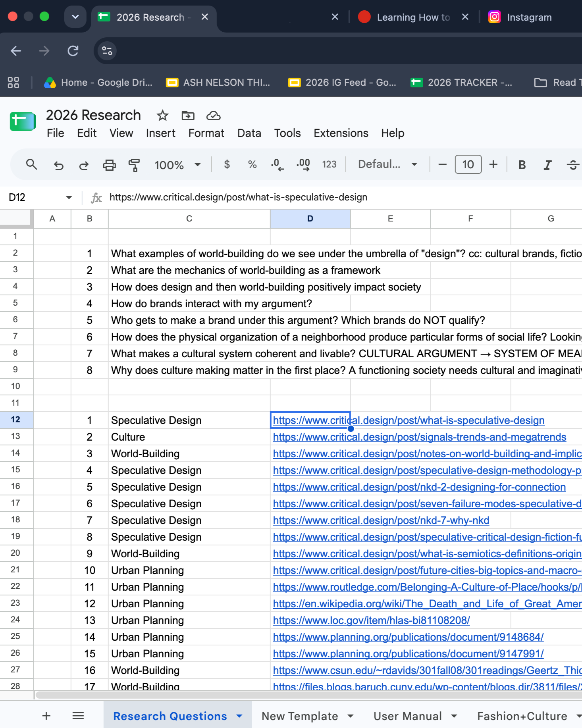Format as percent
The width and height of the screenshot is (582, 728).
pyautogui.click(x=252, y=164)
